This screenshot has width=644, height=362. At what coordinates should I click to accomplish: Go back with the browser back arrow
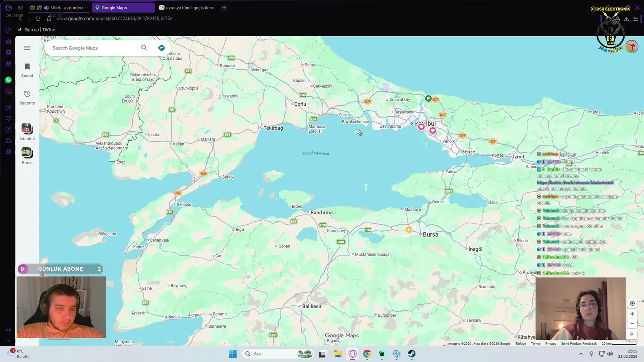coord(20,19)
